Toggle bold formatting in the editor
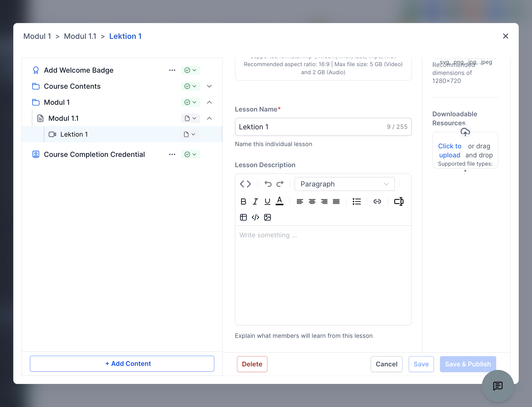This screenshot has height=407, width=532. point(243,201)
